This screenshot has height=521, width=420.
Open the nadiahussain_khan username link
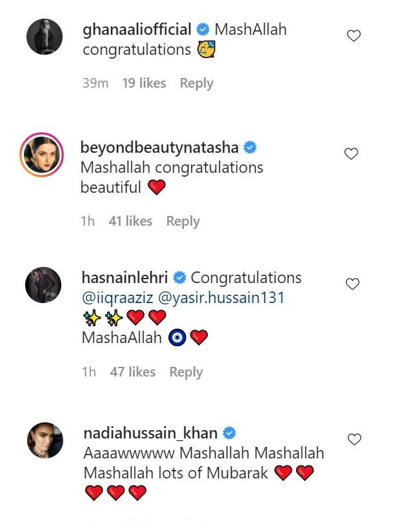pyautogui.click(x=150, y=433)
